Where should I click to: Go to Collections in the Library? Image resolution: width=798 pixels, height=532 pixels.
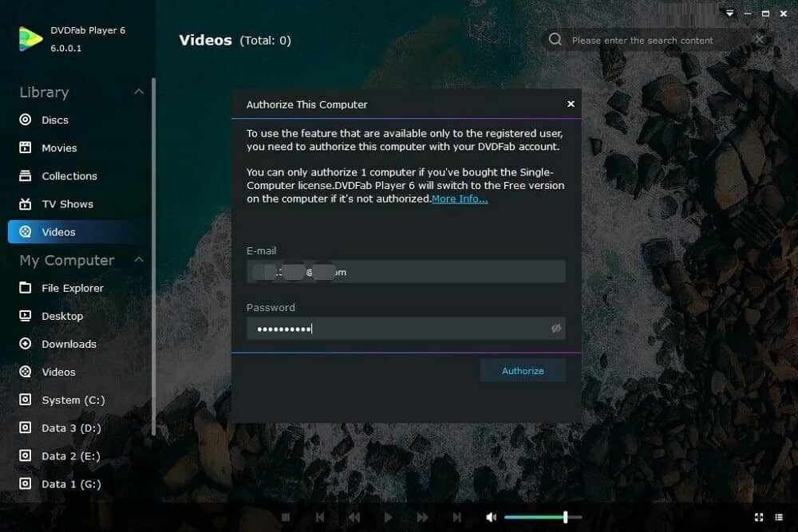pos(69,176)
